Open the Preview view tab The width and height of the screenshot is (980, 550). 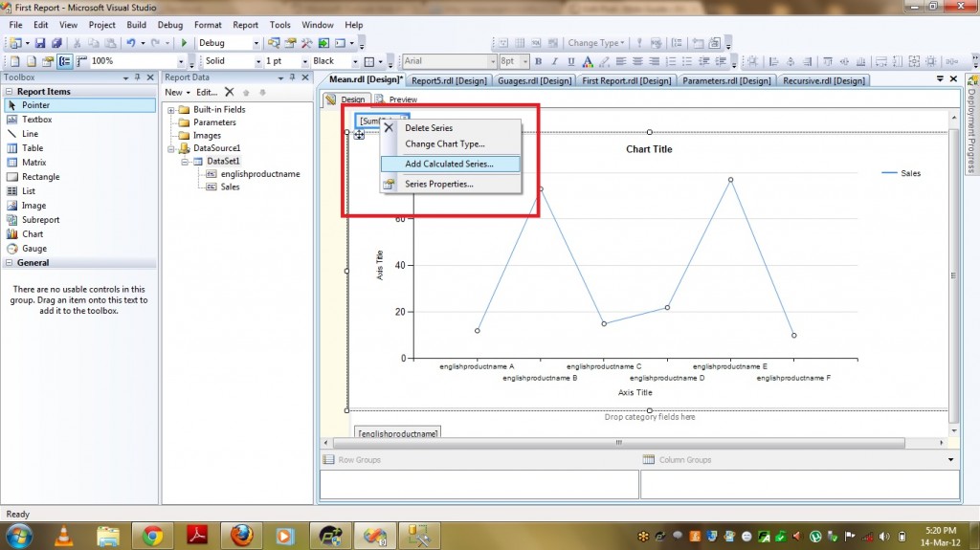tap(402, 99)
